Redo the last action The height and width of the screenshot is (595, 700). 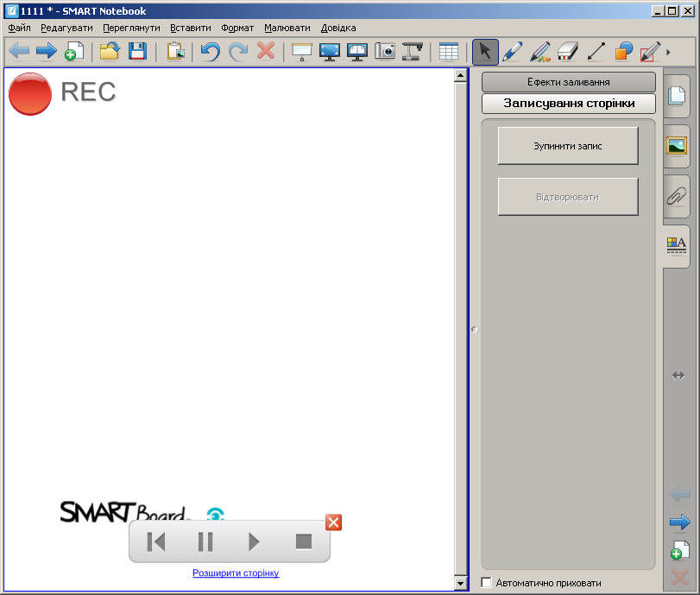[x=238, y=51]
